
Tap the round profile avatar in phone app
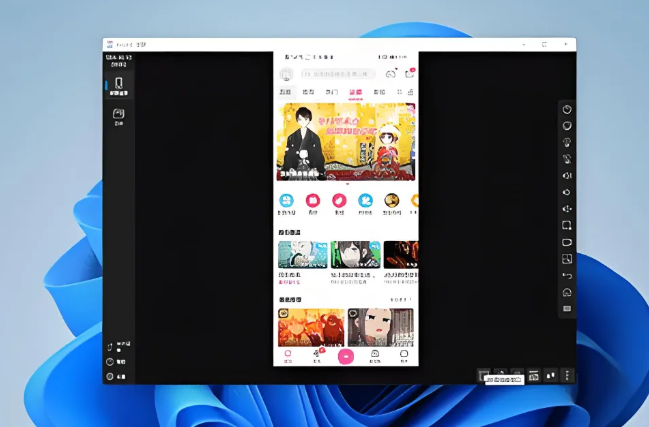pyautogui.click(x=286, y=74)
